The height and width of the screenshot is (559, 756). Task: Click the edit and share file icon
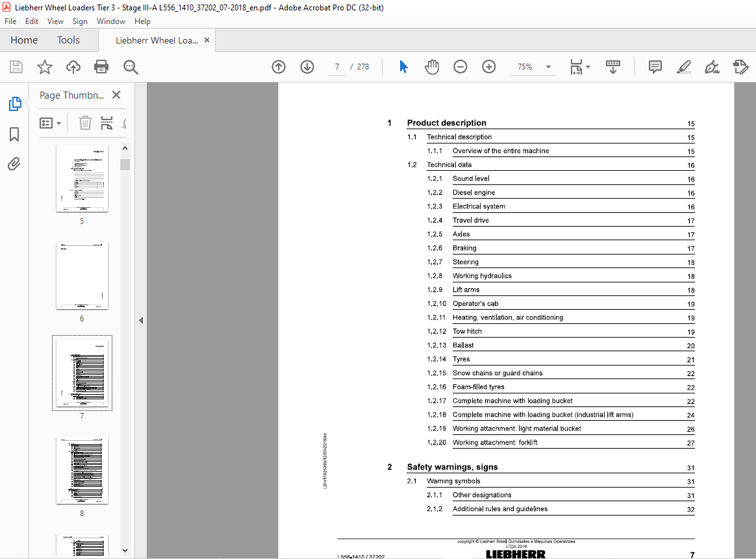[x=740, y=67]
